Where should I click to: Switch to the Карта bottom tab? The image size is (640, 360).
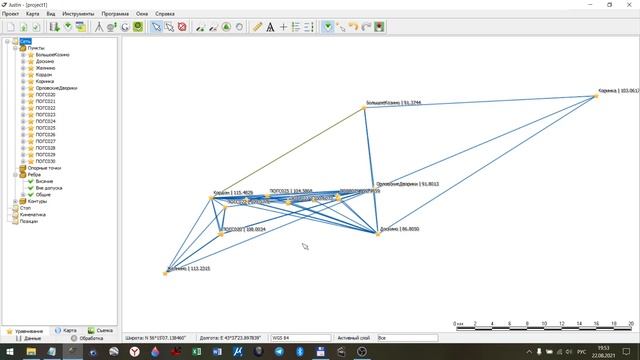pos(66,330)
